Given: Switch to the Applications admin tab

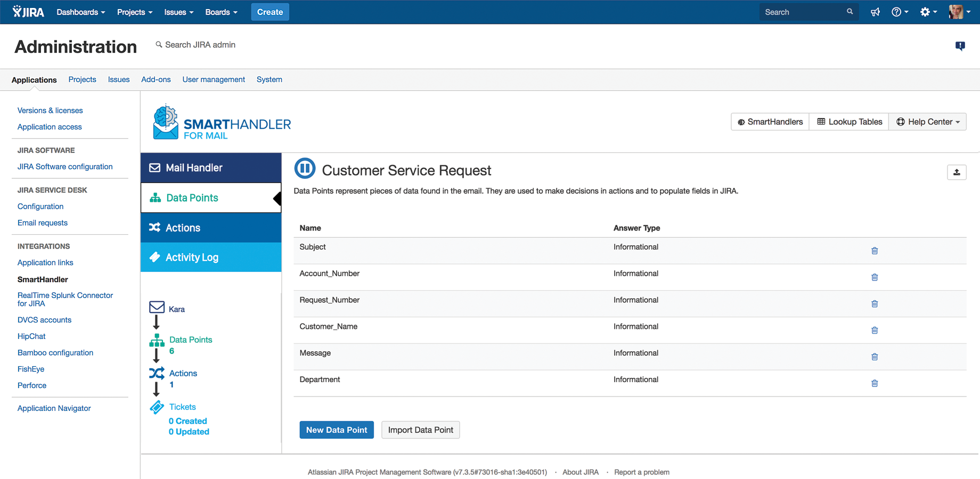Looking at the screenshot, I should pyautogui.click(x=34, y=80).
